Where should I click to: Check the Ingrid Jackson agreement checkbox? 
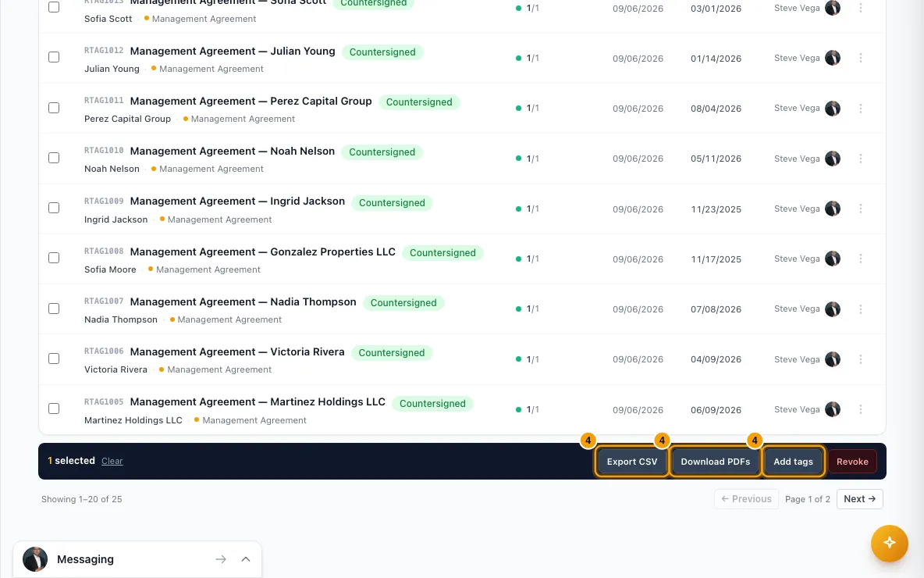pyautogui.click(x=54, y=209)
